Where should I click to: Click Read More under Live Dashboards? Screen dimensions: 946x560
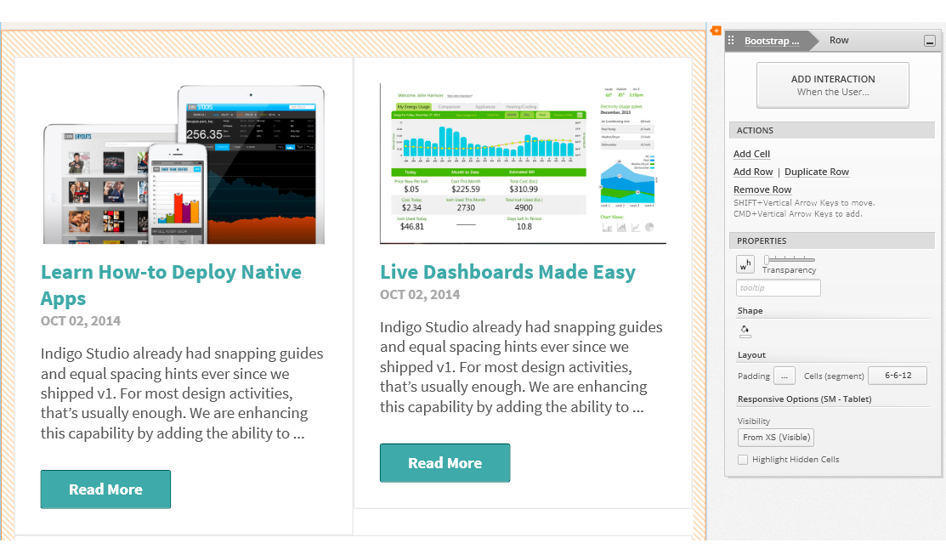click(x=445, y=463)
